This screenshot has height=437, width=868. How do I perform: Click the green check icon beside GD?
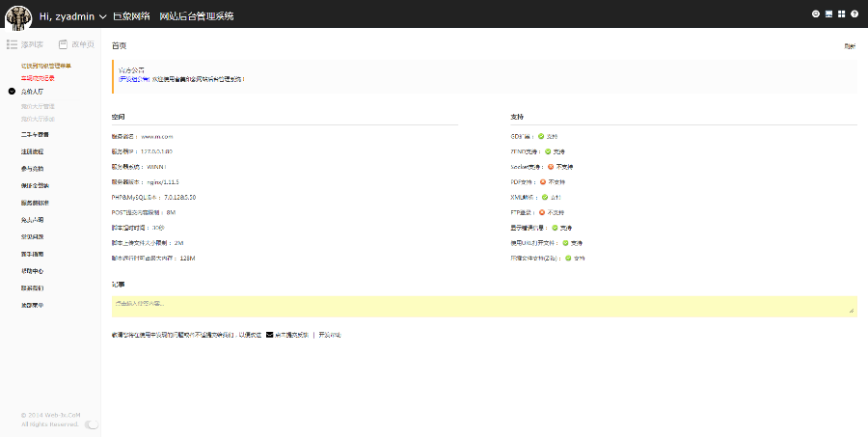(x=541, y=136)
